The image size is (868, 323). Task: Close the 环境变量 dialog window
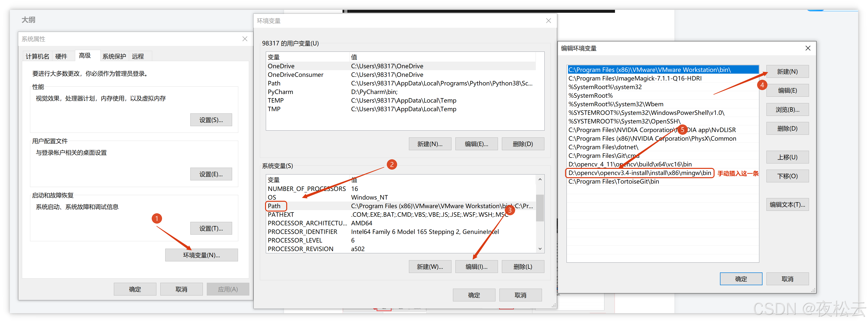[x=549, y=21]
